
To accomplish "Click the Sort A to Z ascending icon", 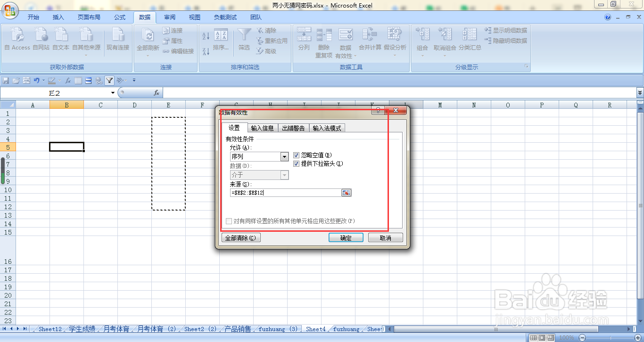I will (206, 36).
